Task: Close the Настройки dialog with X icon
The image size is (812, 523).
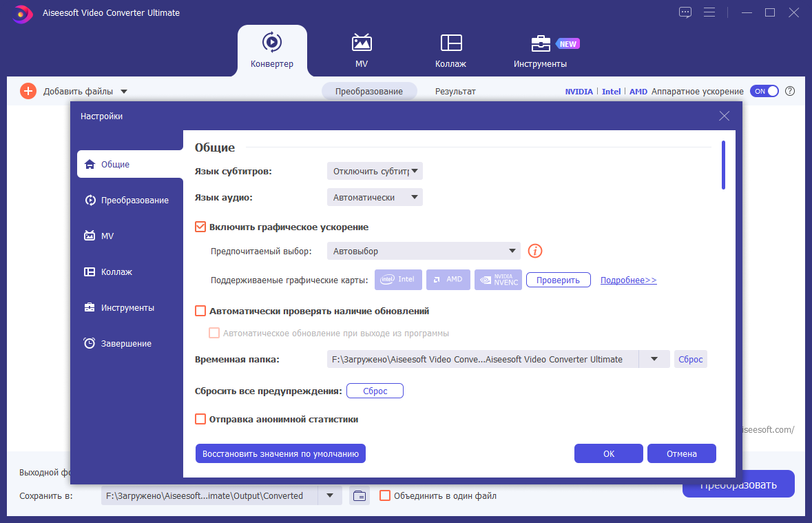Action: [724, 116]
